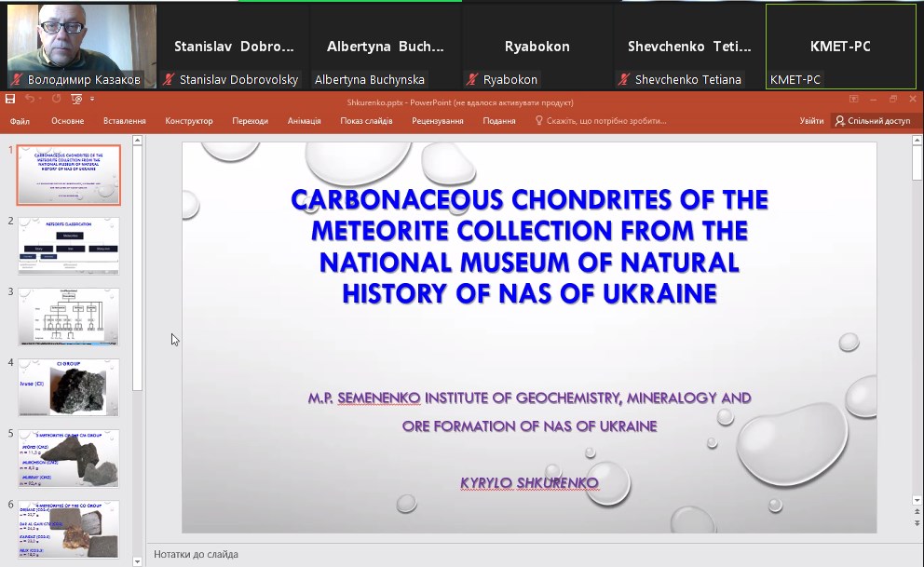Click the Save icon in quick access toolbar
Screen dimensions: 924x567
coord(10,99)
